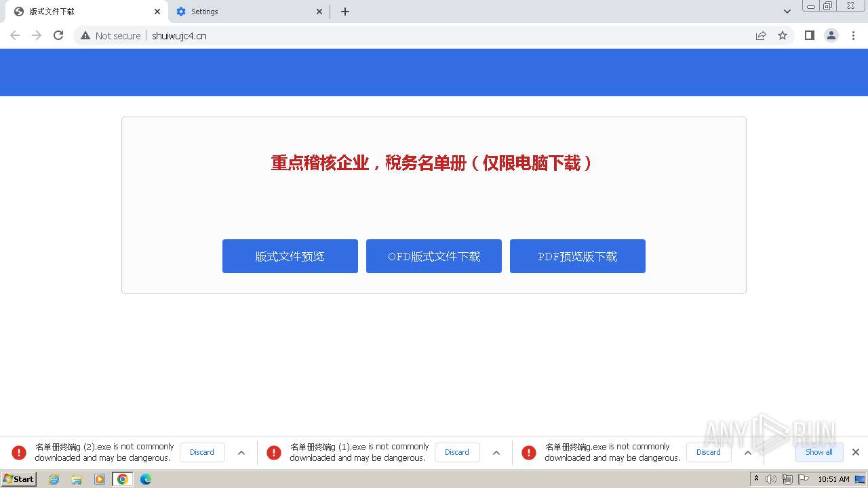The height and width of the screenshot is (488, 868).
Task: Go forward to next page
Action: click(x=37, y=35)
